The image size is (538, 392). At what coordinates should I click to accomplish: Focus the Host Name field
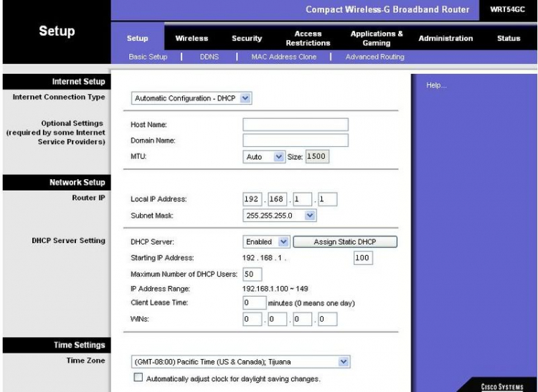pos(296,125)
